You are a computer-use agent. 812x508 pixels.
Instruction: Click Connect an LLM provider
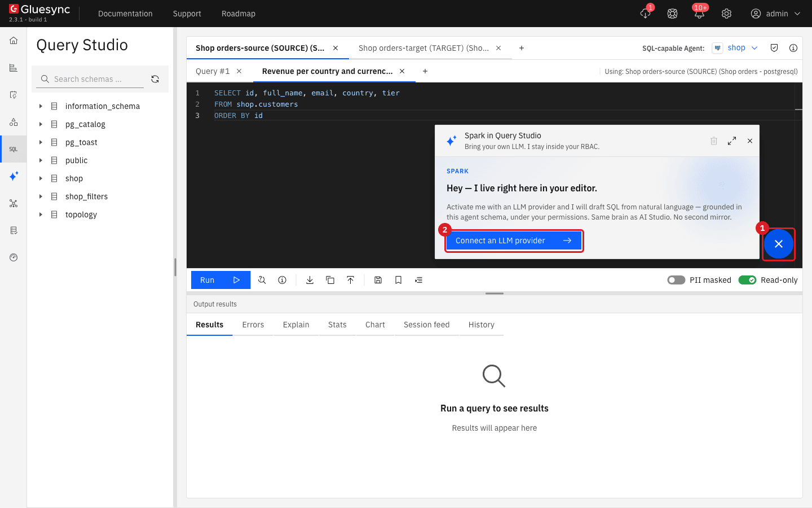514,240
